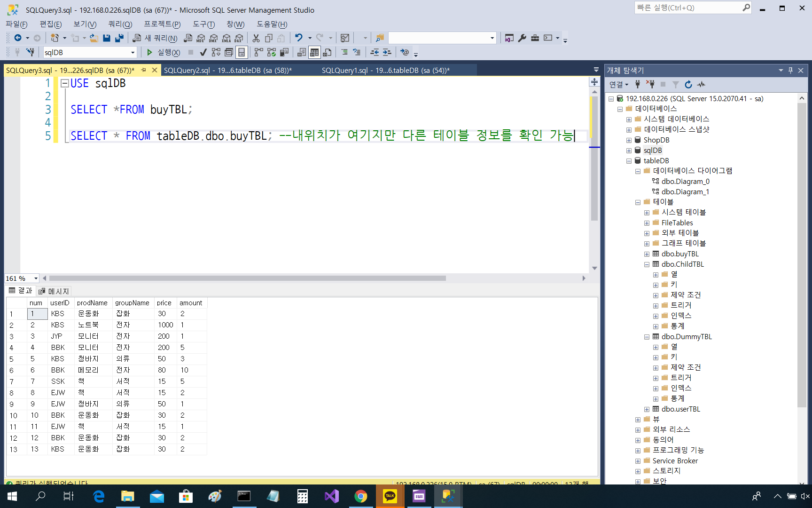Parse query with the checkmark icon

click(203, 52)
